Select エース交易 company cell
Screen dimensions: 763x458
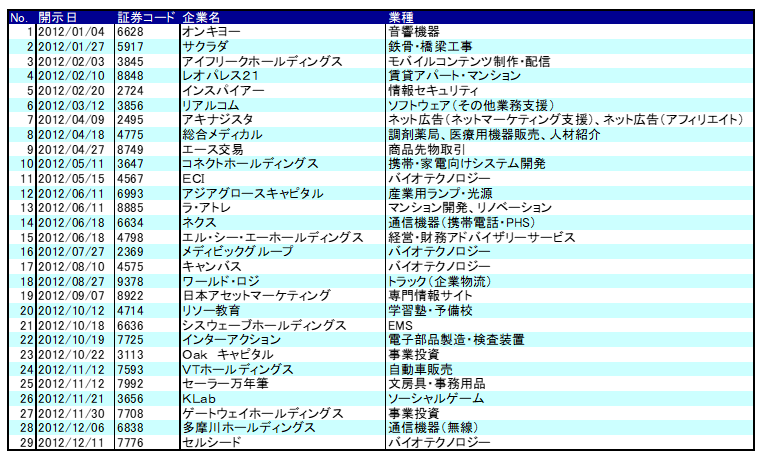click(x=212, y=149)
